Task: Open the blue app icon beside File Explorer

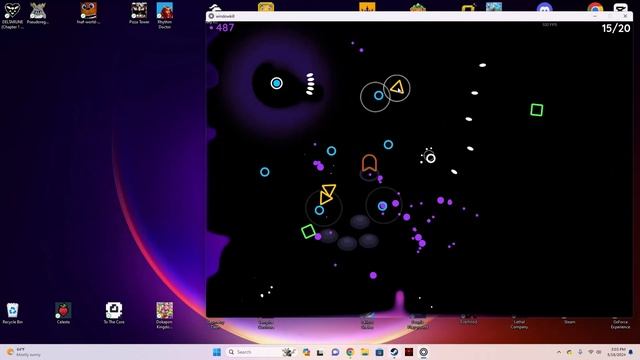Action: pos(379,352)
